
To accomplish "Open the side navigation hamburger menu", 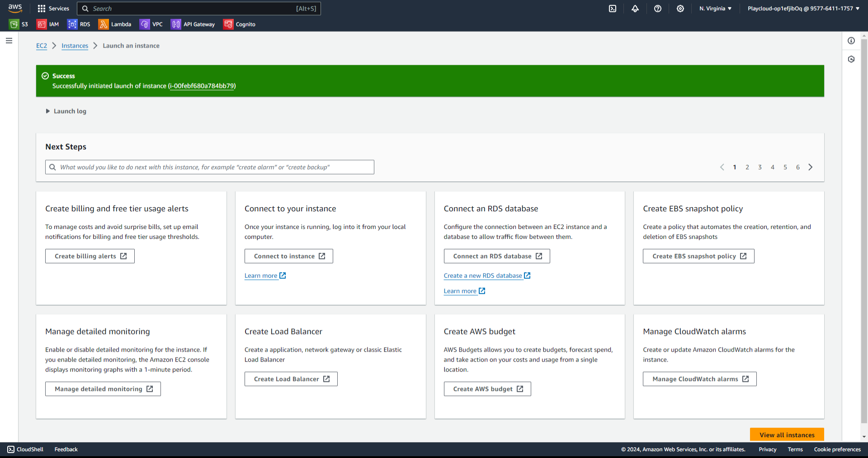I will (9, 41).
